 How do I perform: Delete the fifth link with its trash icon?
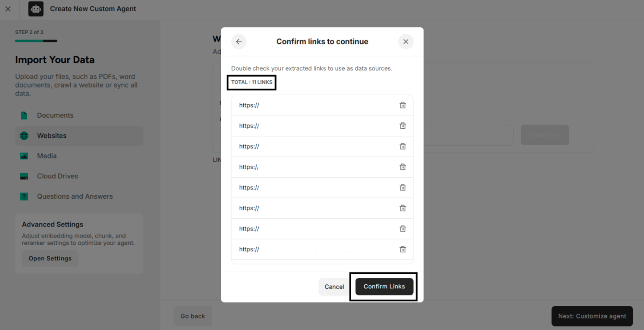click(402, 187)
